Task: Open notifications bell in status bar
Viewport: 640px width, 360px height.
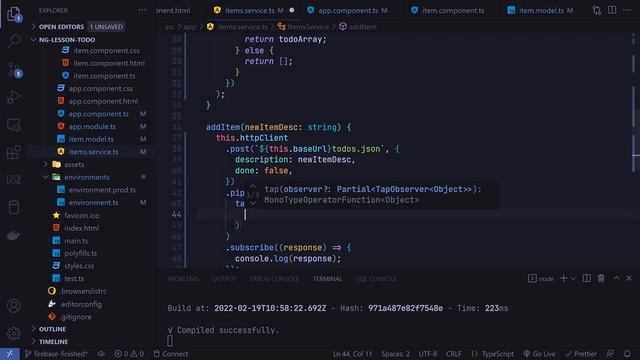Action: (x=627, y=354)
